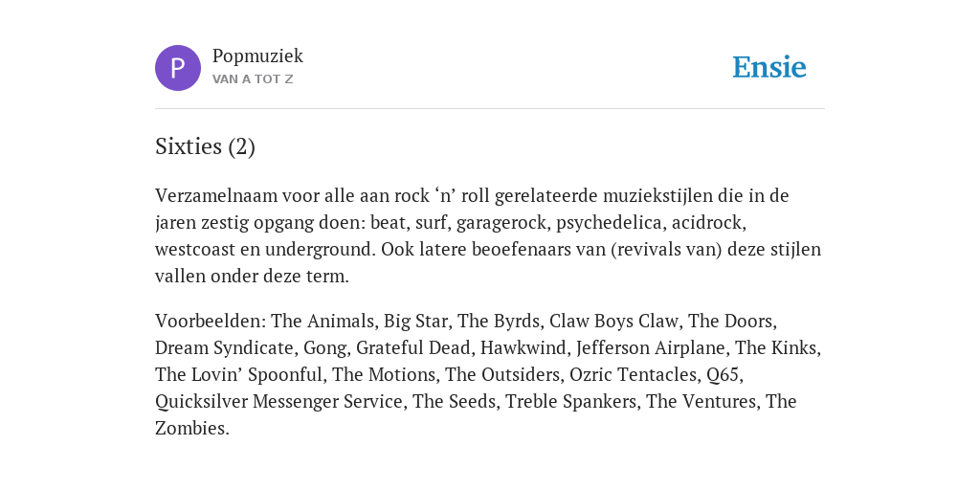980x490 pixels.
Task: Click the Sixties (2) heading
Action: (x=205, y=146)
